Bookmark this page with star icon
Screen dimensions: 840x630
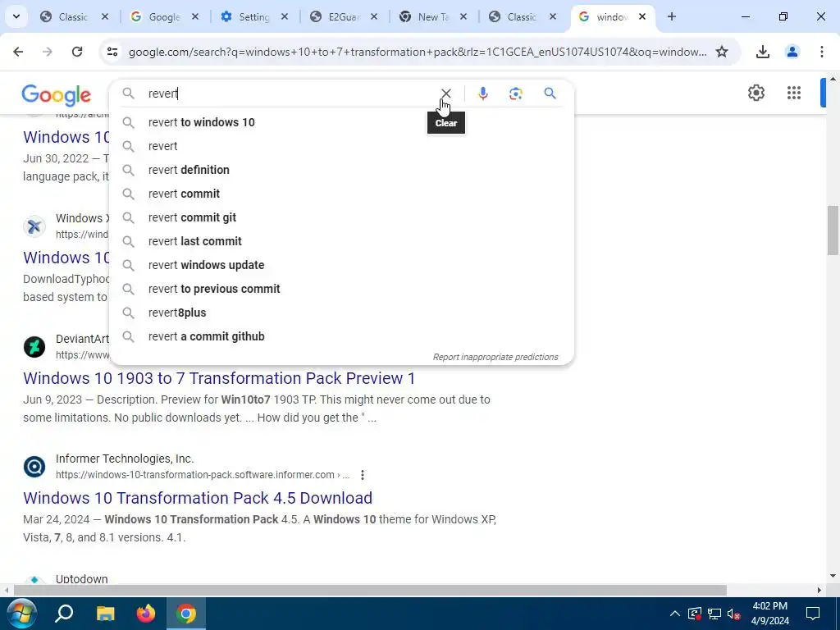point(722,52)
